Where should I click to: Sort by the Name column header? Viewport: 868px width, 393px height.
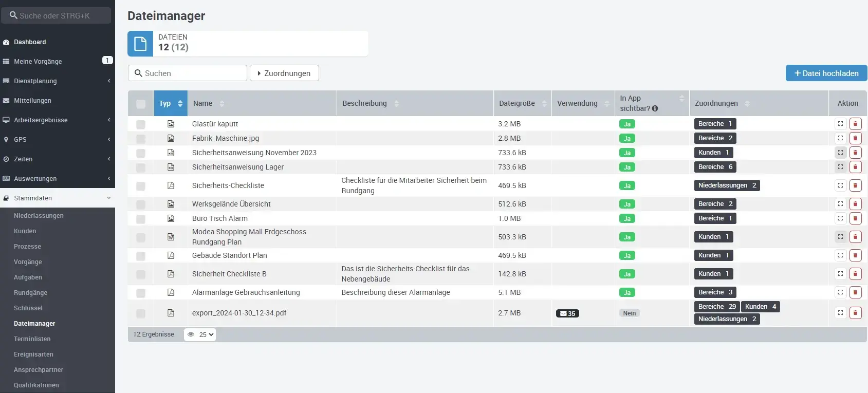coord(262,103)
